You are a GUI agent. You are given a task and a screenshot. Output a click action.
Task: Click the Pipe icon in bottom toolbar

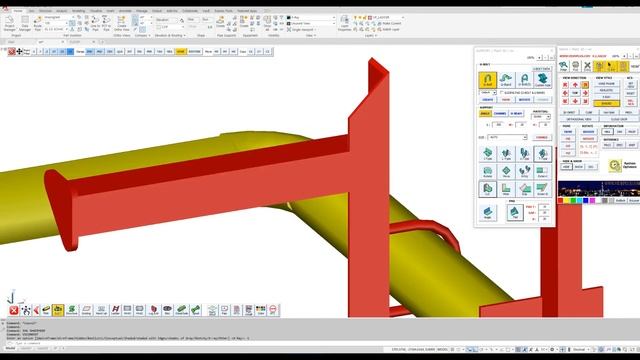(x=46, y=311)
